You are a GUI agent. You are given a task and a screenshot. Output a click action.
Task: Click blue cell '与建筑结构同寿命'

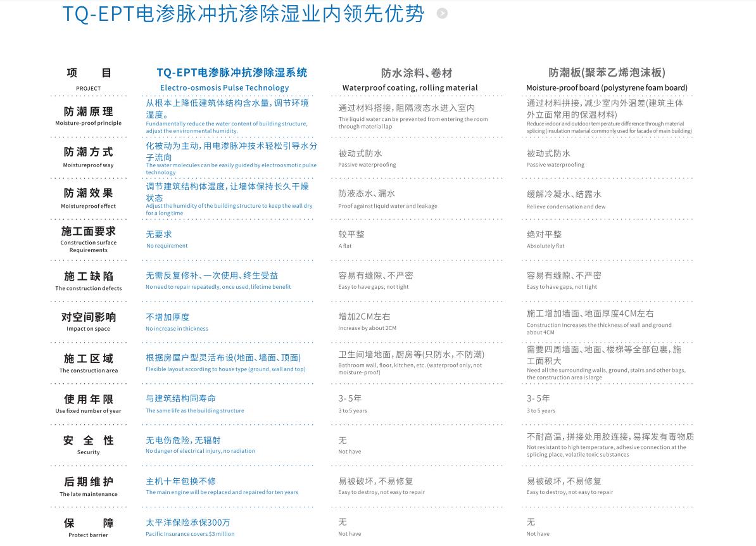181,398
